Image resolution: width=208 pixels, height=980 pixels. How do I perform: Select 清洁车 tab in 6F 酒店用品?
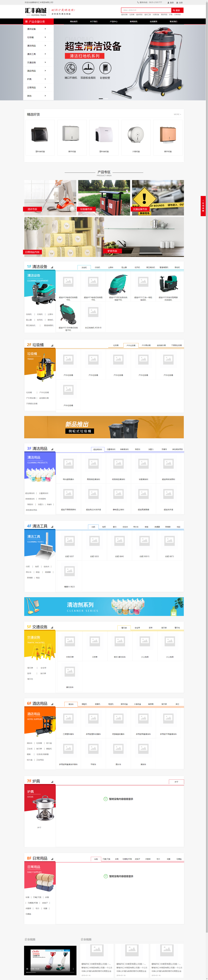click(71, 704)
